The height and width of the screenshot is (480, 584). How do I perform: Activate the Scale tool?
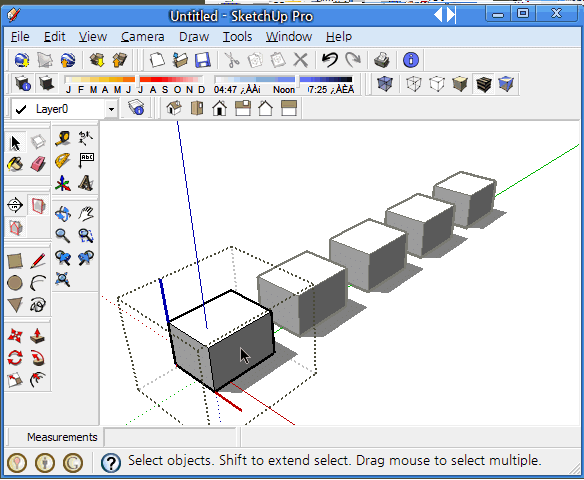(x=15, y=380)
